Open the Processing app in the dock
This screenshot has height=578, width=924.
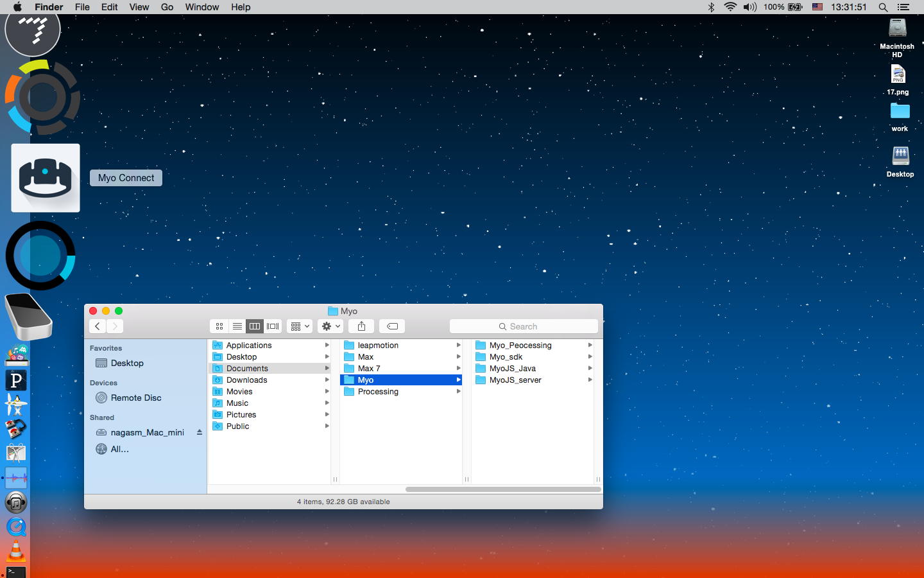tap(16, 380)
